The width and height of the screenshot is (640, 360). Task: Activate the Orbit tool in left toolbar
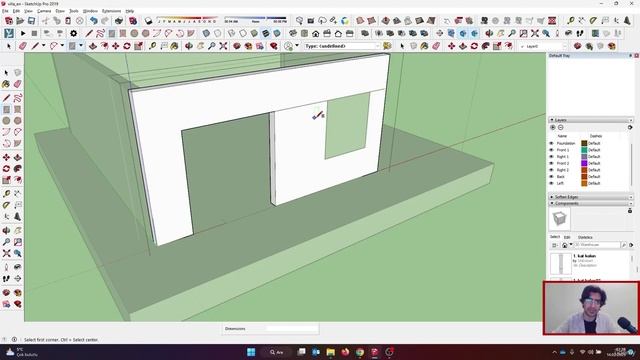pyautogui.click(x=6, y=231)
